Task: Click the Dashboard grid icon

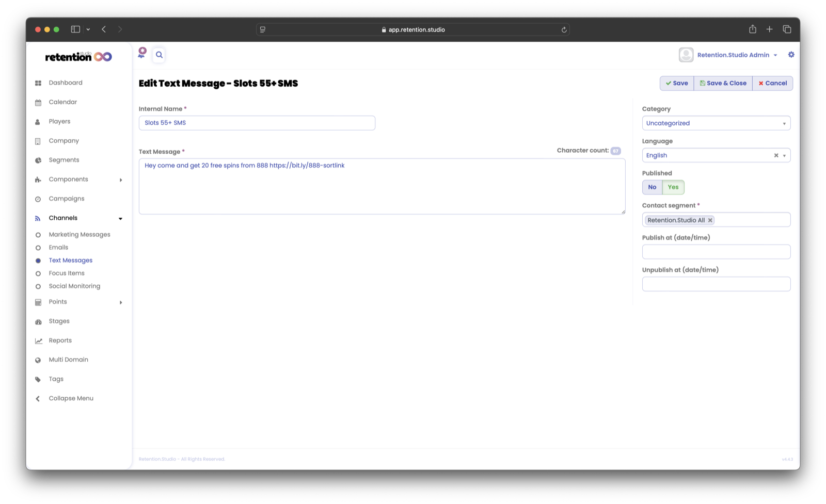Action: [x=38, y=83]
